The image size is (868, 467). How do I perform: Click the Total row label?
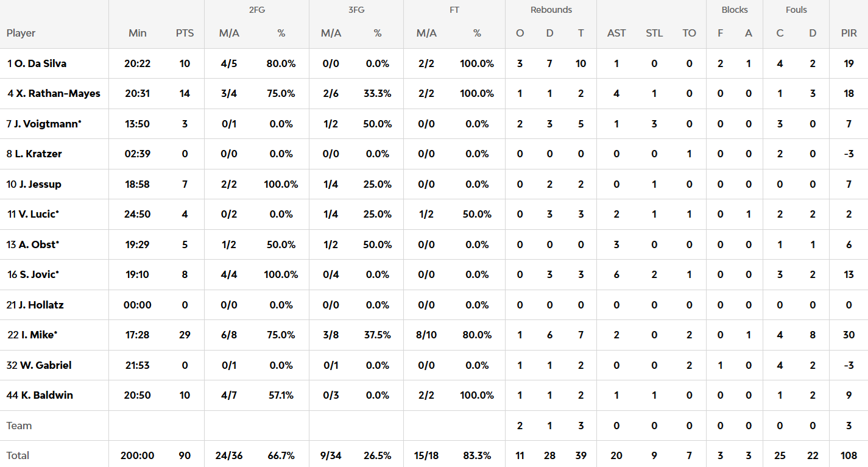(x=18, y=455)
